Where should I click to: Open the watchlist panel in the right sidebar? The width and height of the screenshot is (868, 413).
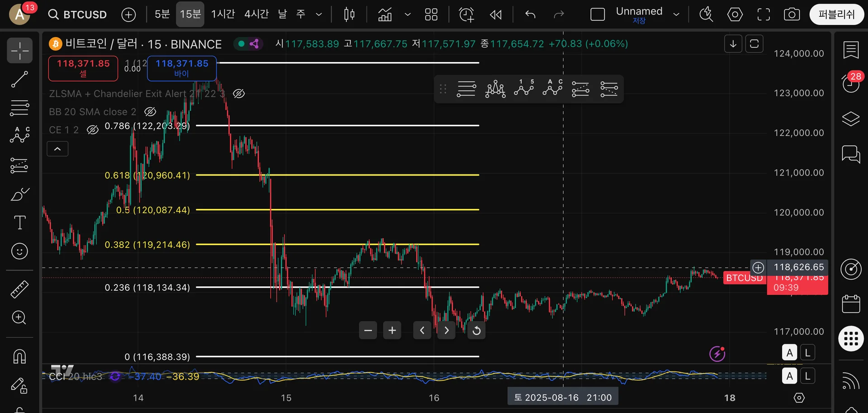tap(851, 50)
